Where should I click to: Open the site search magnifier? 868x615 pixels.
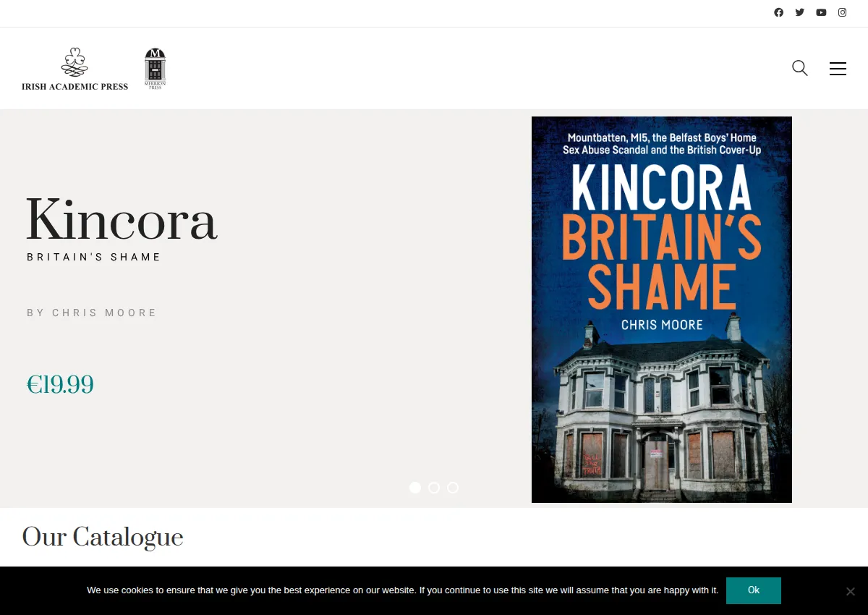point(800,68)
